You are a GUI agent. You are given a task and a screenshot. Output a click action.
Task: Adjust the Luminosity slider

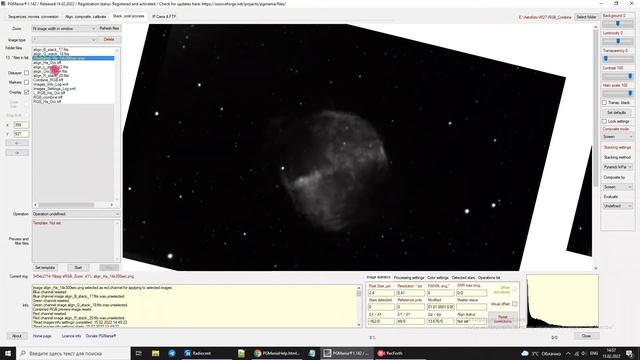tap(618, 41)
